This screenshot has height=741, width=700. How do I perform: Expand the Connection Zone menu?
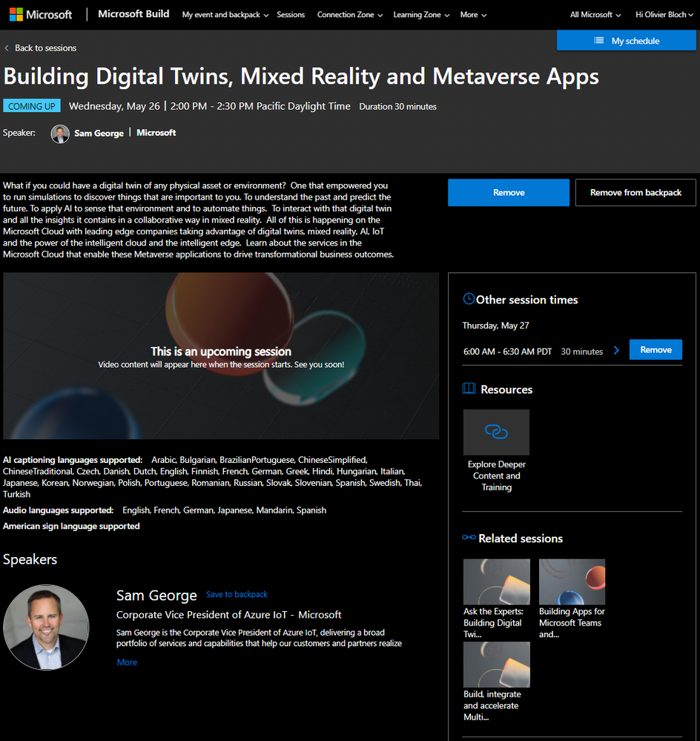349,15
